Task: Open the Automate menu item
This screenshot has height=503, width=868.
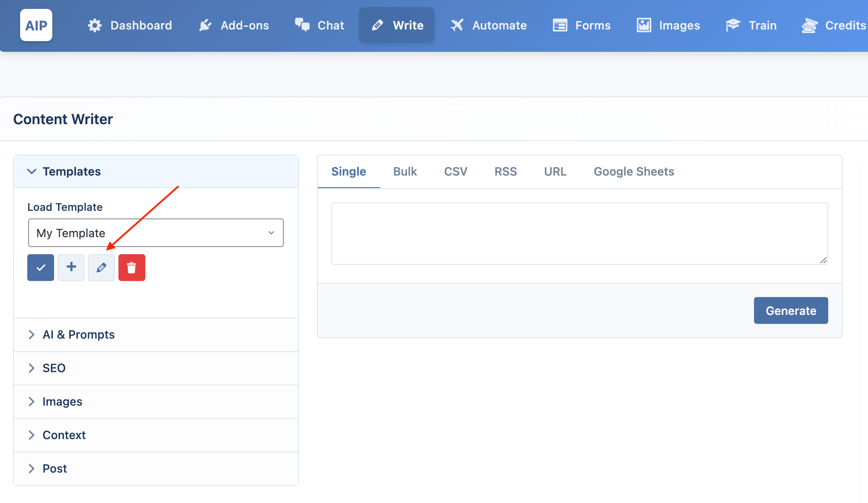Action: [489, 25]
